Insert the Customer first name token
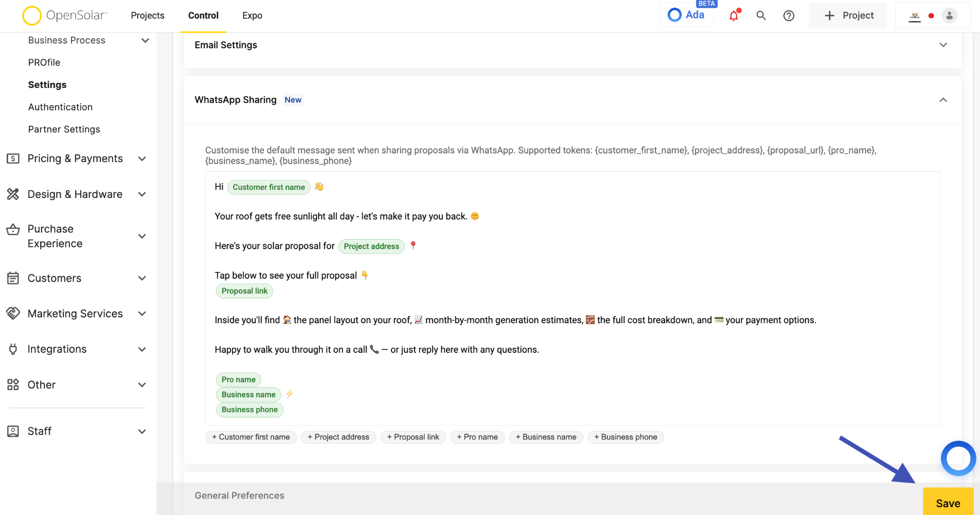Viewport: 980px width, 515px height. pyautogui.click(x=251, y=437)
